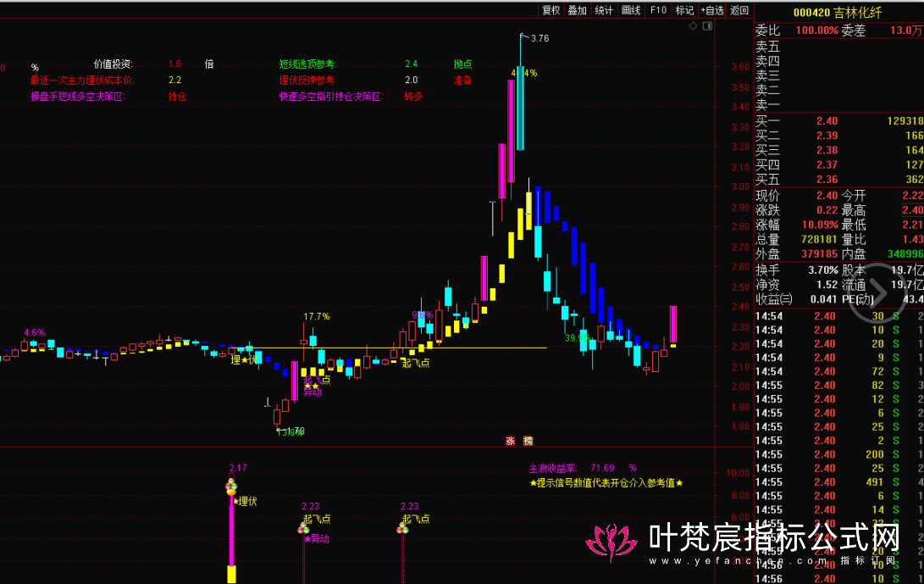The width and height of the screenshot is (924, 584).
Task: Click the 埋伏反弹参考 label
Action: [307, 81]
